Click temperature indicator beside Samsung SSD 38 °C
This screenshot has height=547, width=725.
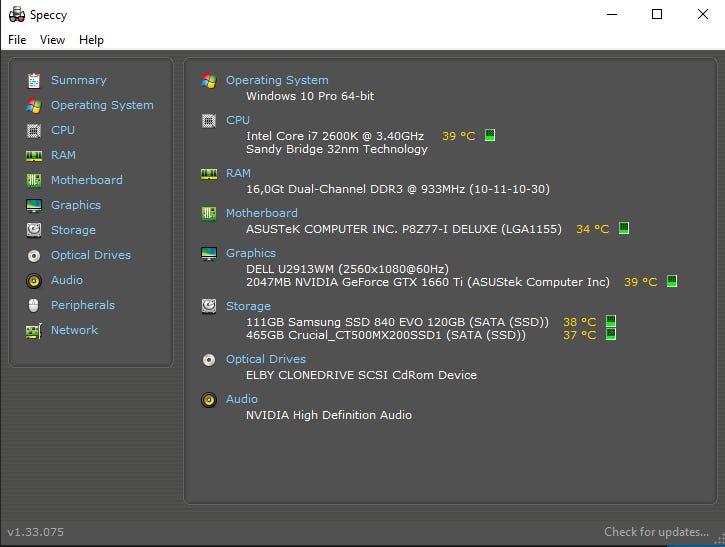click(611, 320)
